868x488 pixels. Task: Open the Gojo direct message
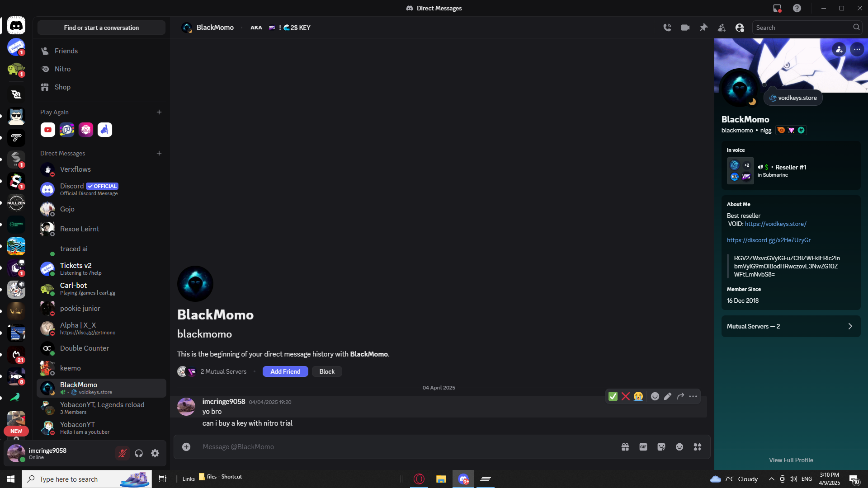[x=101, y=209]
